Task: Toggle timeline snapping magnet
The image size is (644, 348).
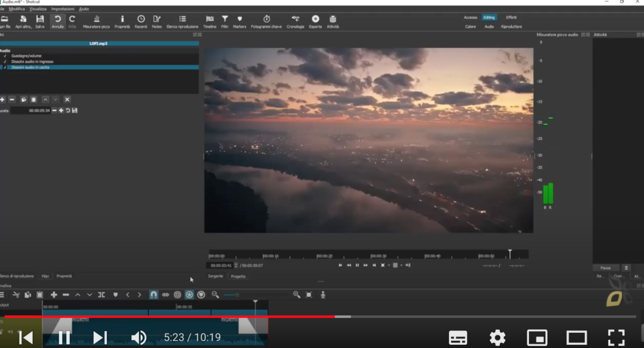Action: click(x=153, y=295)
